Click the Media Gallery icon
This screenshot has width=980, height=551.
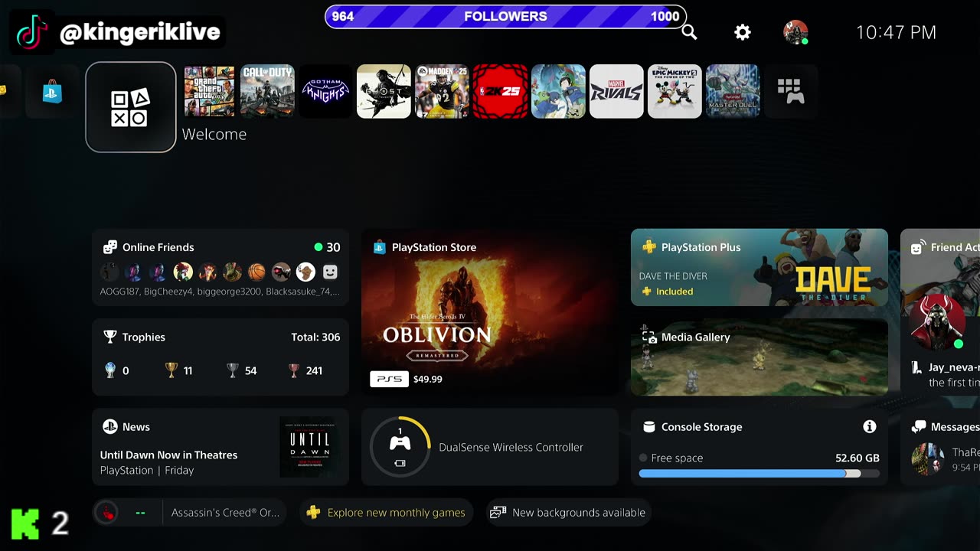click(649, 337)
